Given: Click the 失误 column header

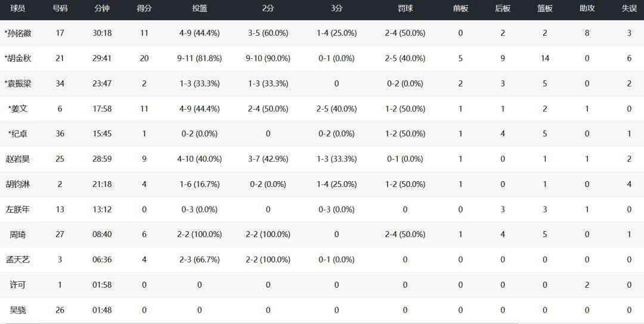Looking at the screenshot, I should tap(629, 8).
